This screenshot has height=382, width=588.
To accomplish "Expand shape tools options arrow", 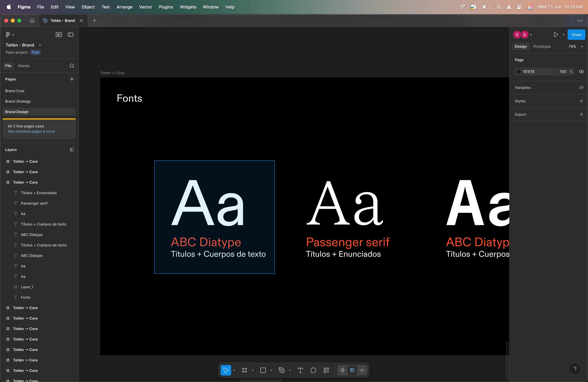I will pyautogui.click(x=271, y=370).
